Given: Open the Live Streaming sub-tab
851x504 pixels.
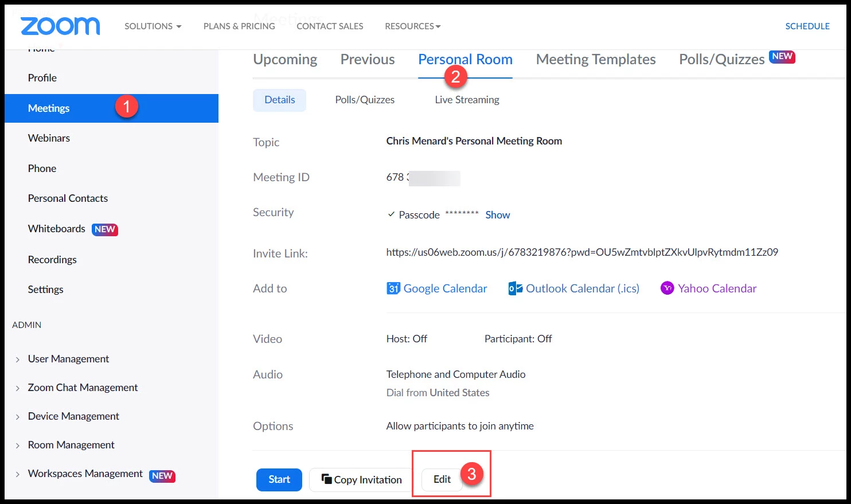Looking at the screenshot, I should 467,100.
